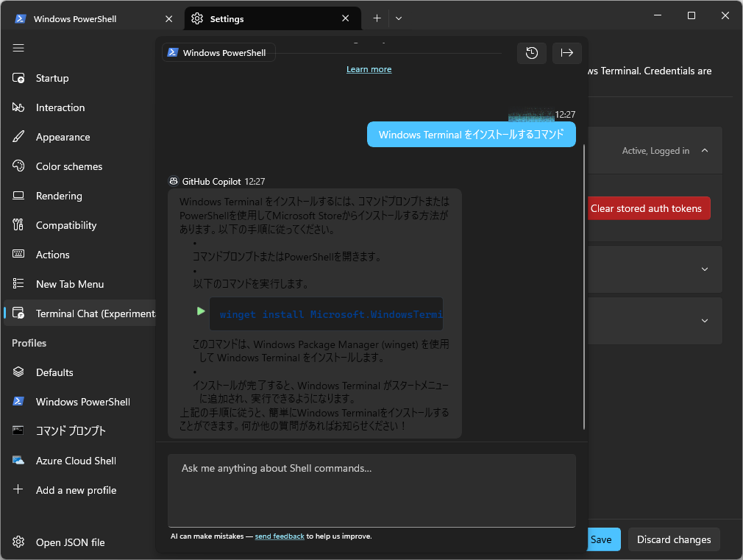
Task: Run the winget install command with the play arrow
Action: [x=199, y=311]
